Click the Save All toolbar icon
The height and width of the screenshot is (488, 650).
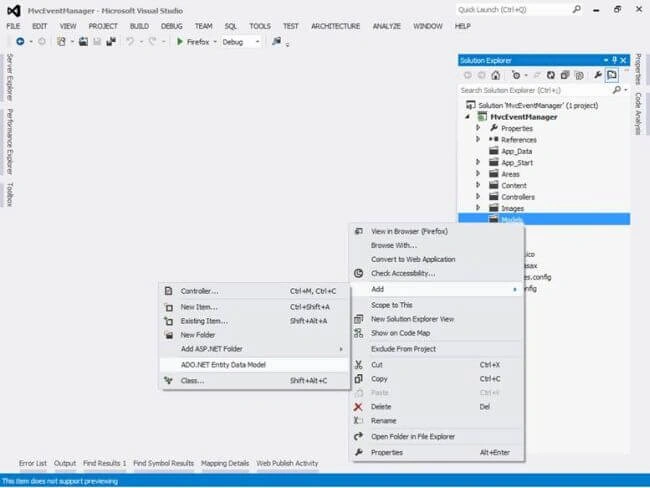(111, 41)
